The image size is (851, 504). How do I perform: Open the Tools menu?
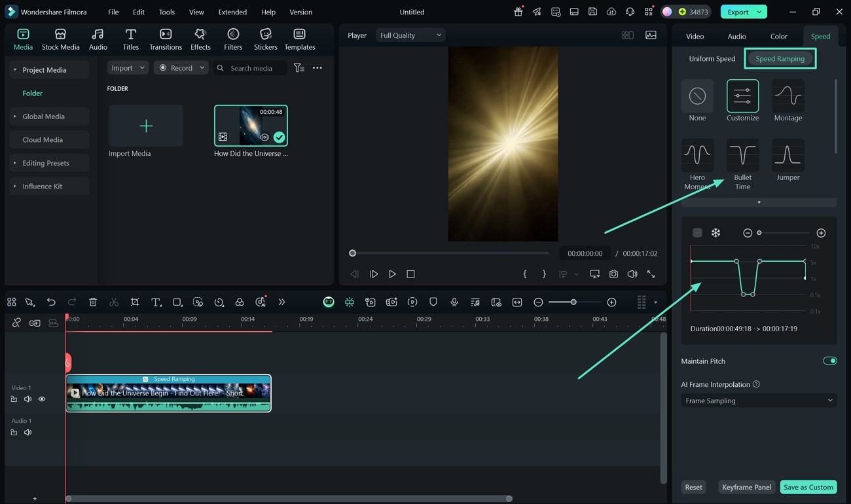click(167, 12)
